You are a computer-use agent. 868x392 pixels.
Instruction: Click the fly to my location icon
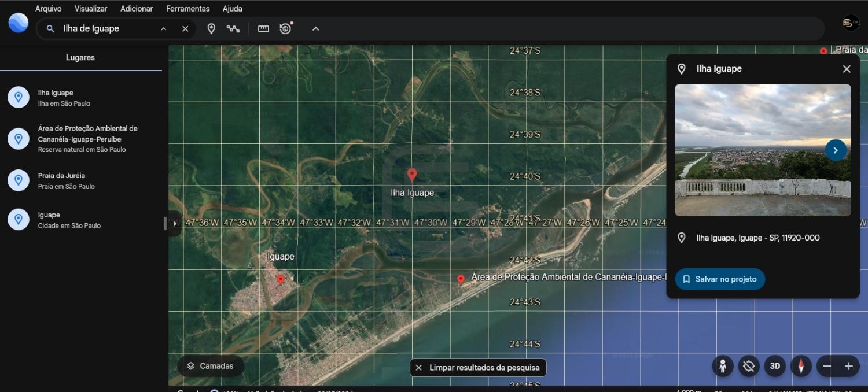pos(749,366)
